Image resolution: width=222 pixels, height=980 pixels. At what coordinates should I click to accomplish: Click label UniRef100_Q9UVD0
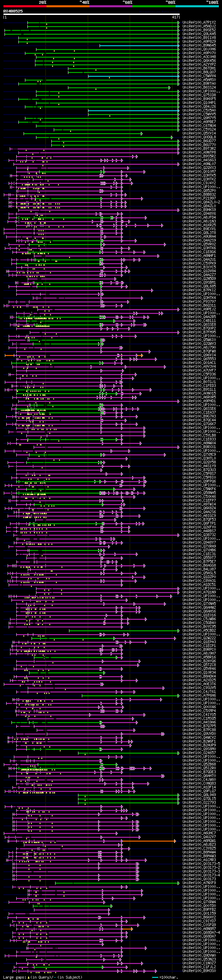coord(199,734)
